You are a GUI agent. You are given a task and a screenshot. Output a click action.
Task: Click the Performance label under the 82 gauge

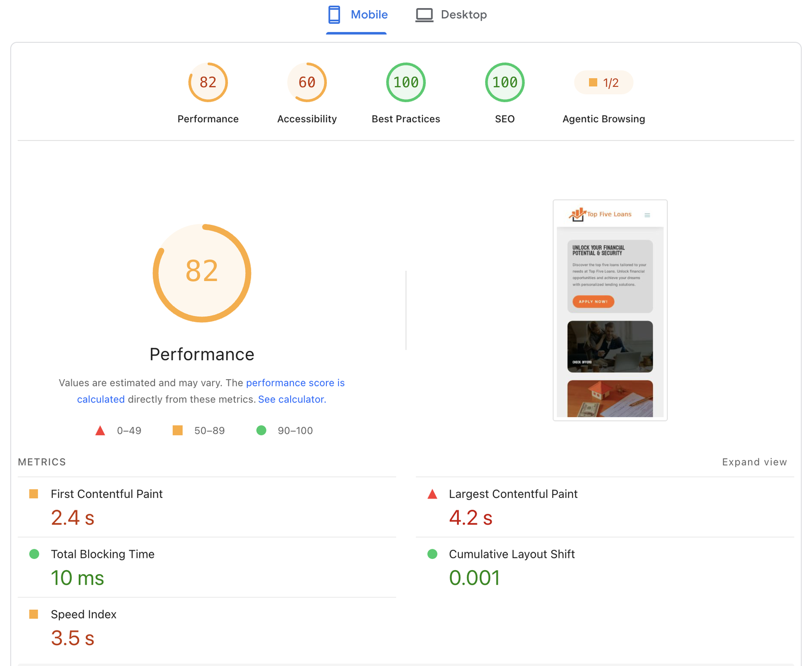(x=208, y=119)
